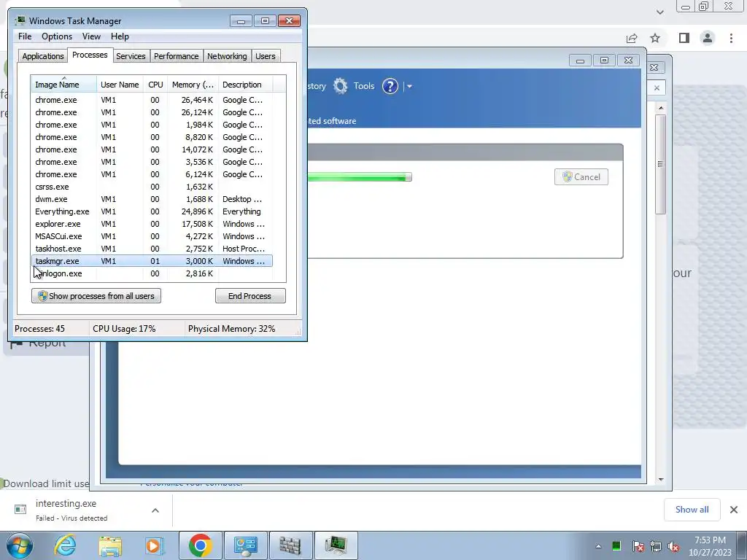
Task: Open the Task Manager Help menu
Action: [x=120, y=36]
